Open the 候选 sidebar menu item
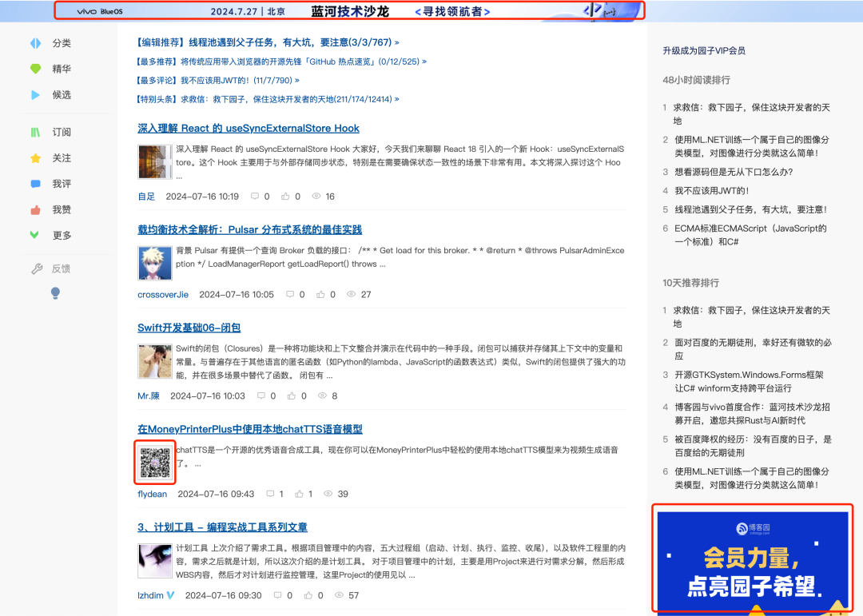The width and height of the screenshot is (863, 616). [62, 95]
